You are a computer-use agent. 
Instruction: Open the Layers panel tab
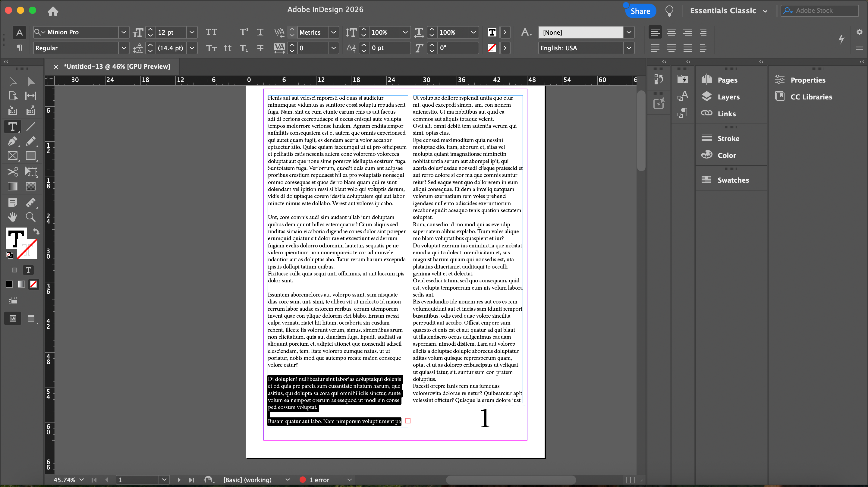(728, 97)
